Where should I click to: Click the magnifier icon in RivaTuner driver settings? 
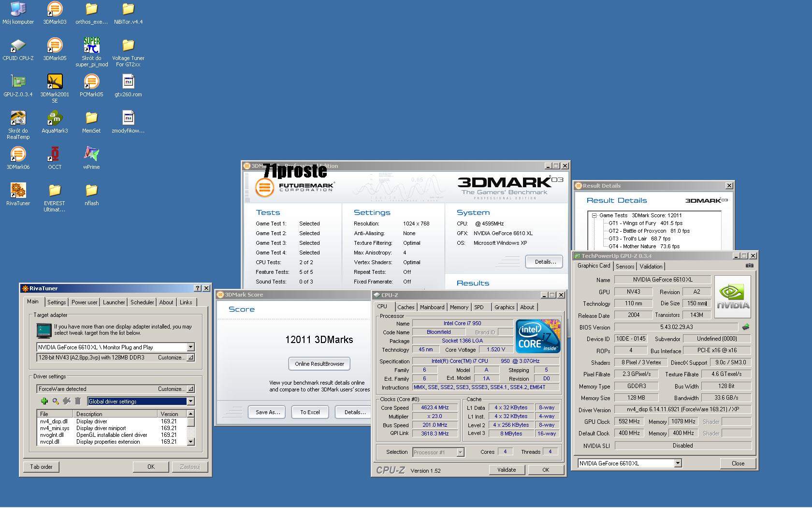[x=56, y=401]
